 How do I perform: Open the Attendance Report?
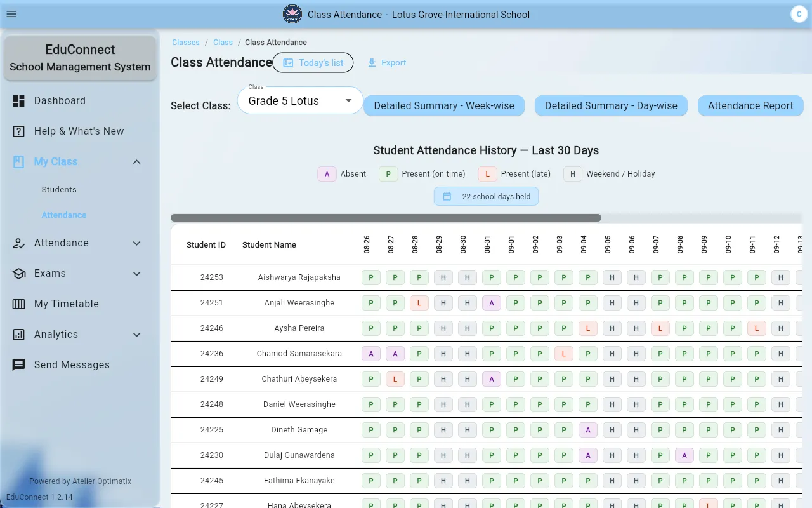click(x=750, y=105)
